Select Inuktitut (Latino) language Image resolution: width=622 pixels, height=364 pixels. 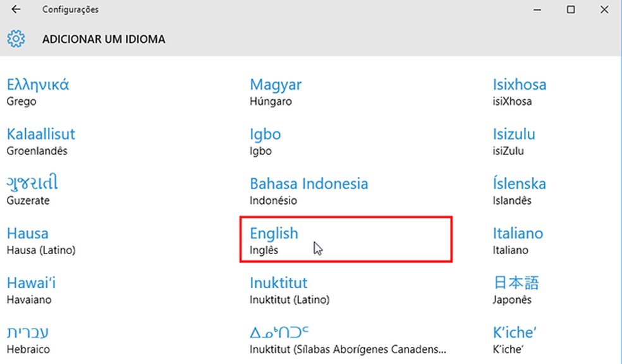click(289, 289)
